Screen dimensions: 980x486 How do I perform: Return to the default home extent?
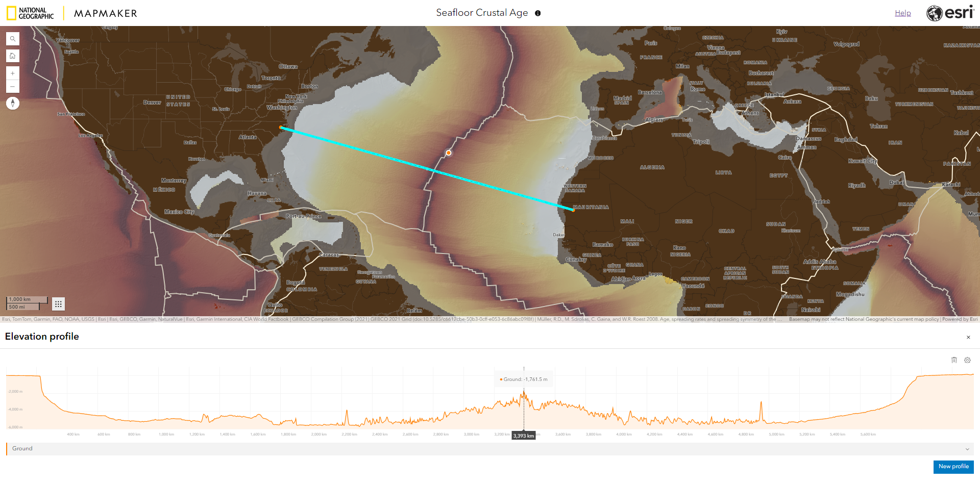[x=12, y=56]
